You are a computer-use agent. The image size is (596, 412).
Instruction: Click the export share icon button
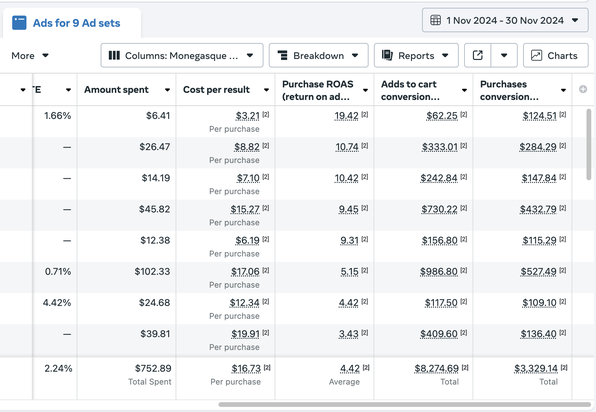point(478,55)
